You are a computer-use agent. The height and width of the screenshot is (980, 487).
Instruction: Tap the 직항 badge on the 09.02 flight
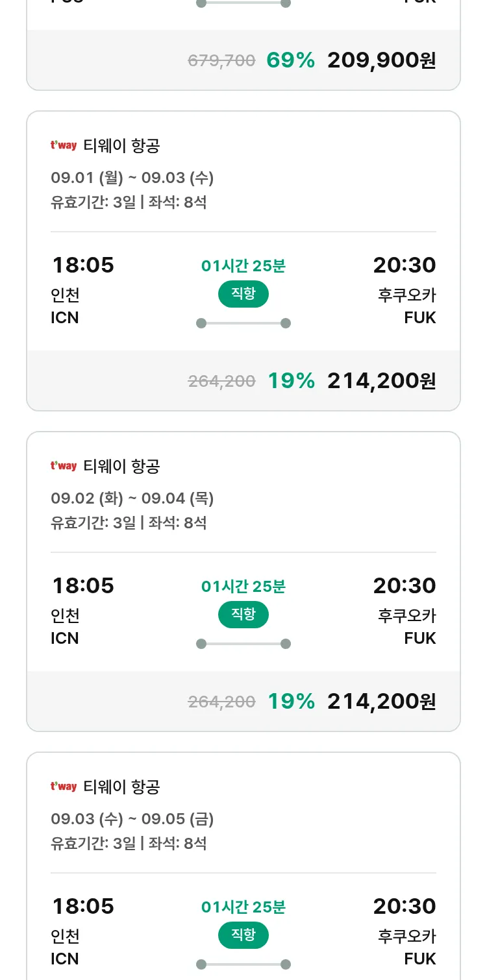click(x=243, y=615)
